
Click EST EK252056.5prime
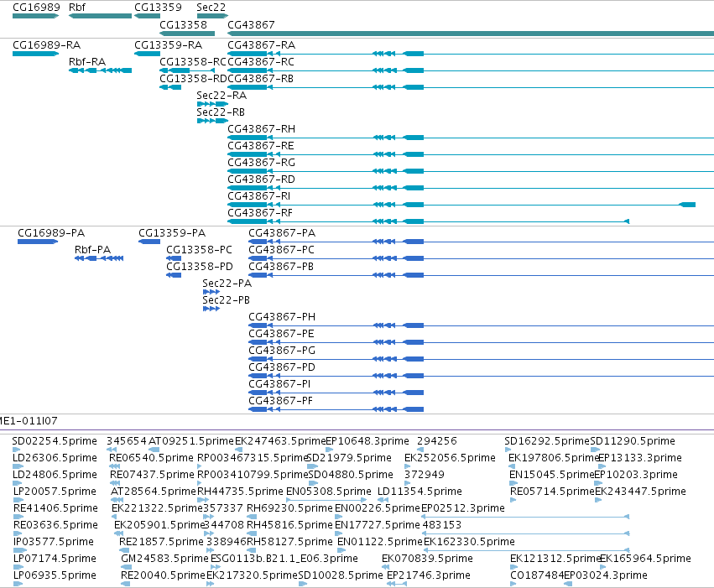[x=451, y=458]
